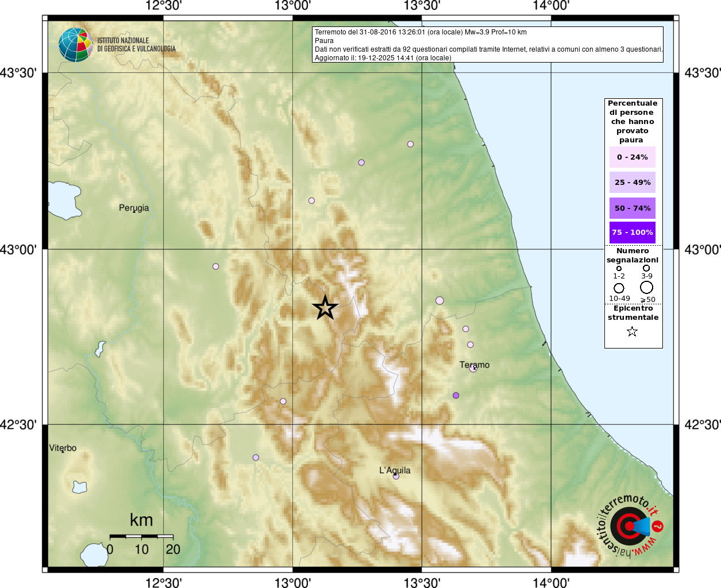This screenshot has width=721, height=588.
Task: Click the earthquake info header text box
Action: [487, 45]
